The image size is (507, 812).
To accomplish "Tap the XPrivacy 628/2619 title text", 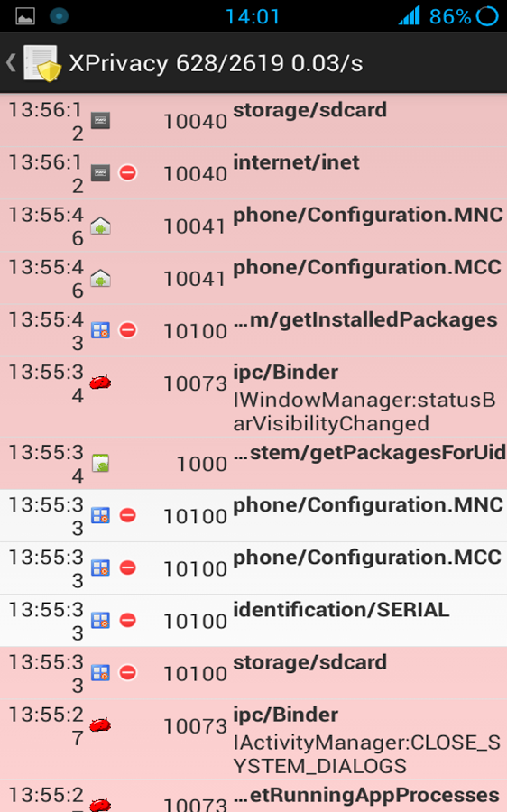I will pyautogui.click(x=216, y=63).
